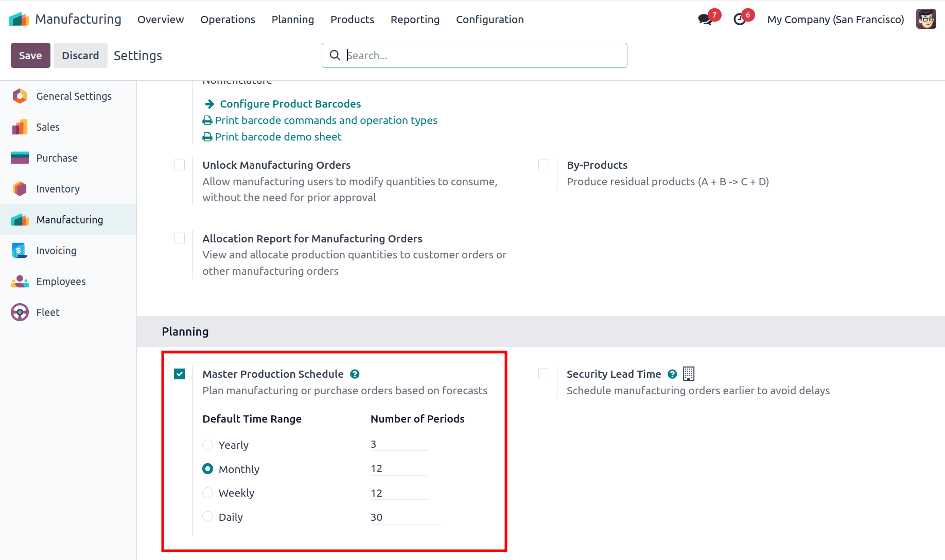Open the Configure Product Barcodes link

[x=290, y=103]
